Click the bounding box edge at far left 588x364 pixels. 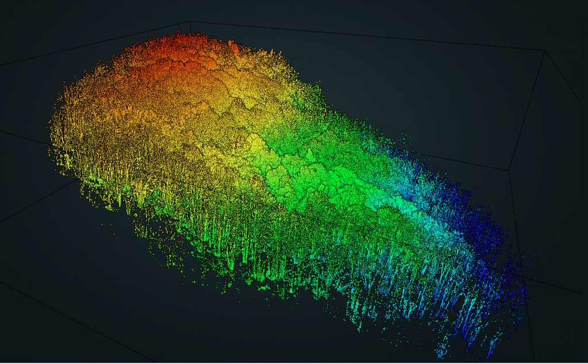(x=23, y=138)
